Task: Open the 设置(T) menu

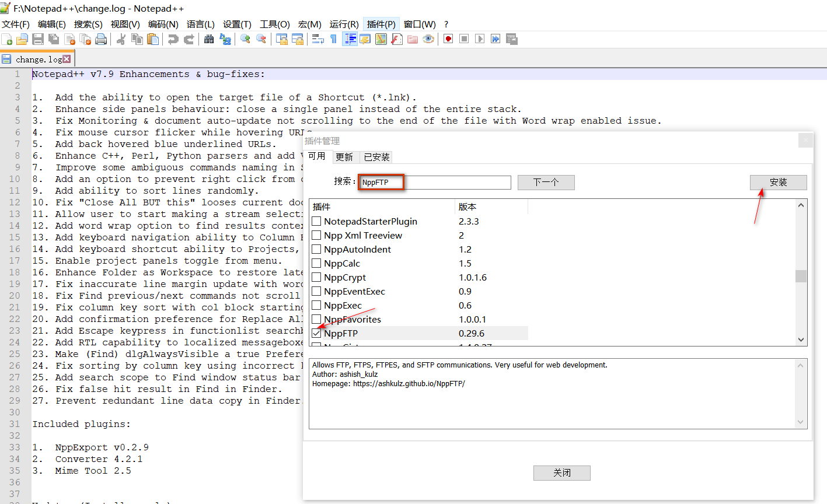Action: point(237,24)
